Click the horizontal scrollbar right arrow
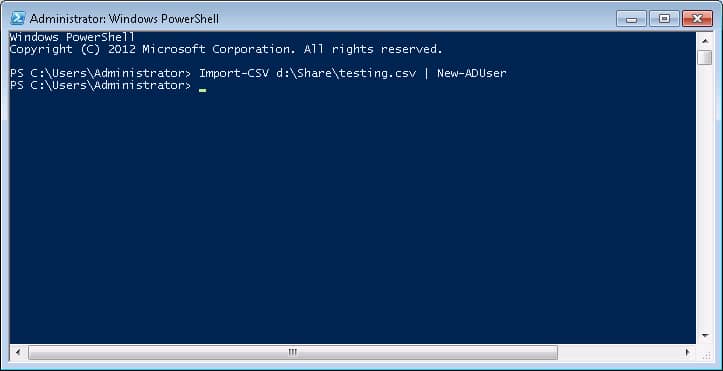723x371 pixels. [687, 353]
